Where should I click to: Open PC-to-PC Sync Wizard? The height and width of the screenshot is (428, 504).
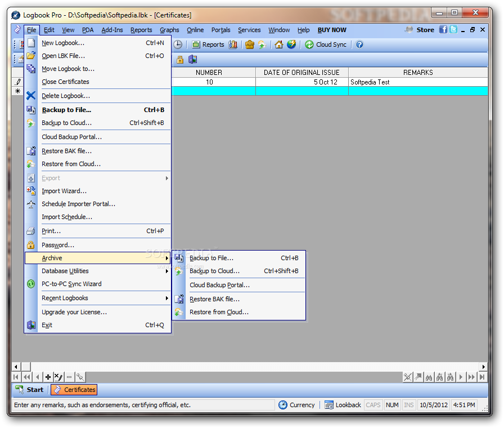pos(97,284)
